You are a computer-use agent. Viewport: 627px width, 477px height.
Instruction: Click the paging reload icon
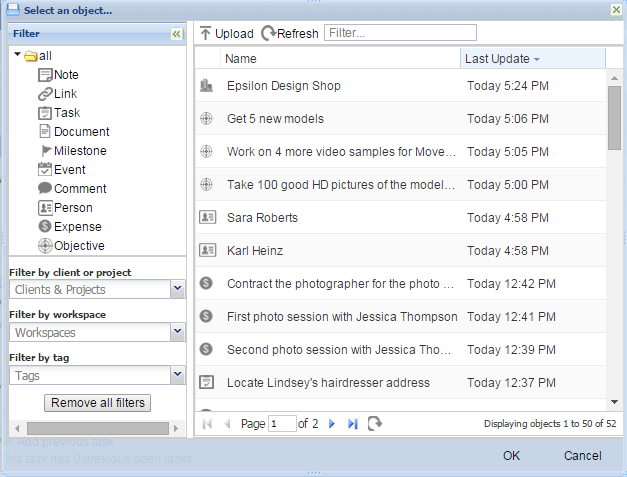(x=375, y=424)
